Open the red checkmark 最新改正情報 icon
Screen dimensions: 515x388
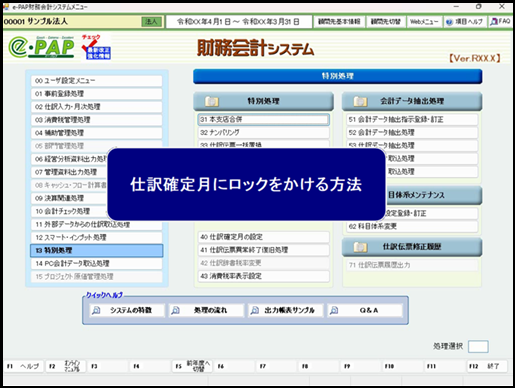(x=96, y=47)
